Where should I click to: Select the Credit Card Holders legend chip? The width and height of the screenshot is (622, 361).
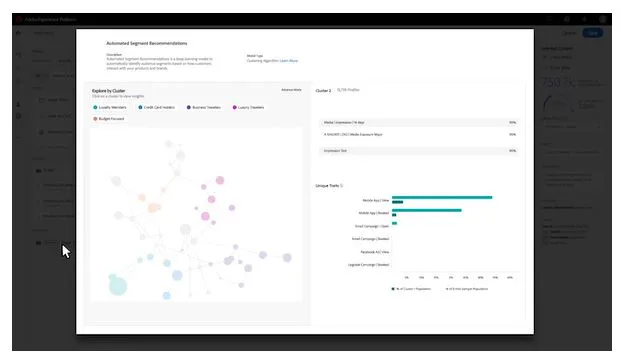156,108
